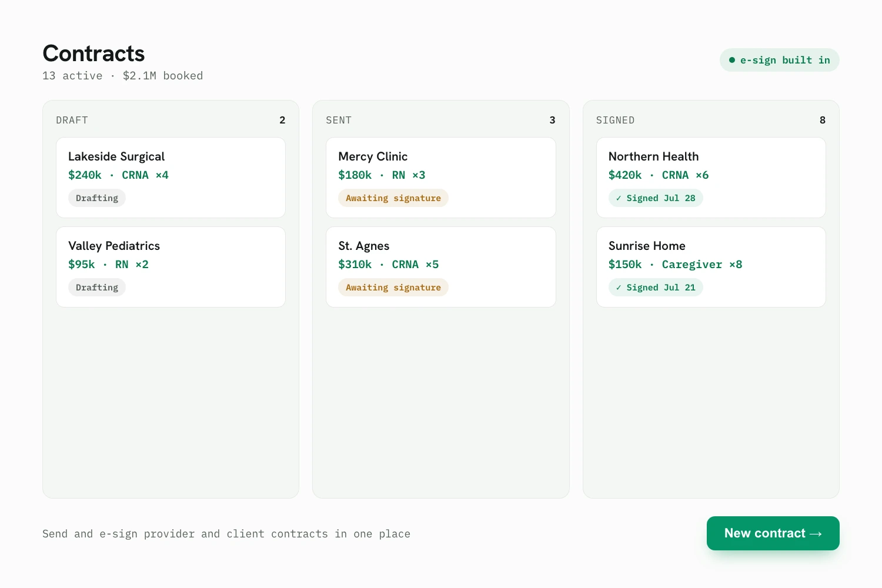Viewport: 882px width, 588px height.
Task: Open the Northern Health contract card
Action: click(x=711, y=178)
